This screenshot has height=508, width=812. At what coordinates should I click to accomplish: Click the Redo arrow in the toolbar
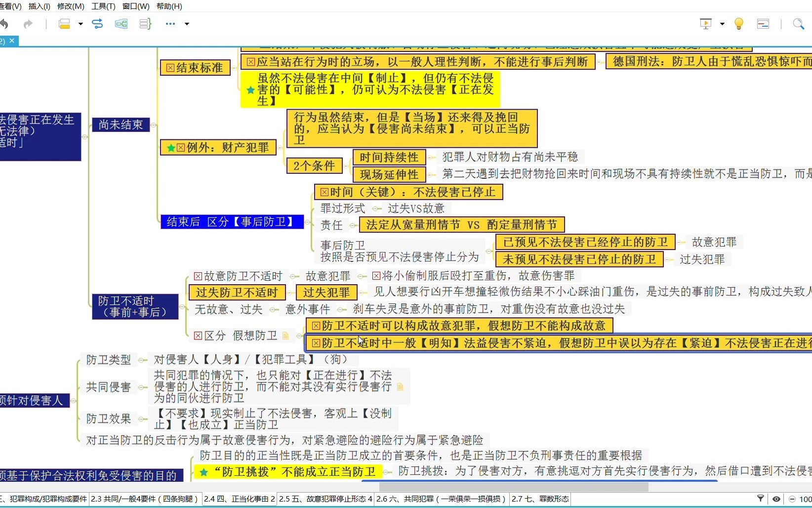[28, 24]
